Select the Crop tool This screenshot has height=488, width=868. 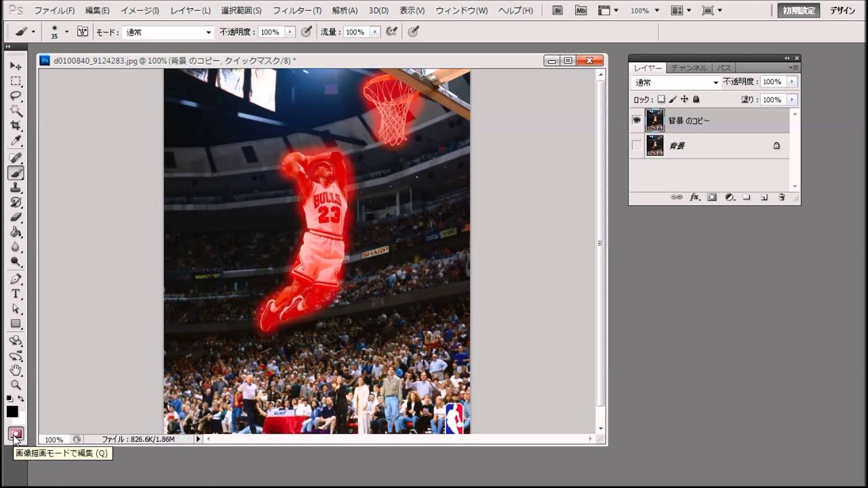16,126
